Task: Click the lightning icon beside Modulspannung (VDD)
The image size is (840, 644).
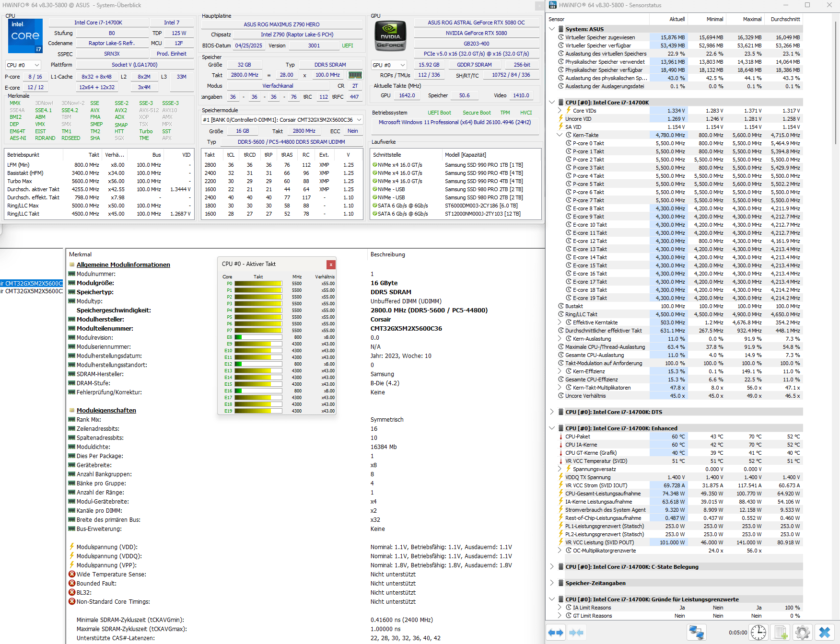Action: [72, 547]
